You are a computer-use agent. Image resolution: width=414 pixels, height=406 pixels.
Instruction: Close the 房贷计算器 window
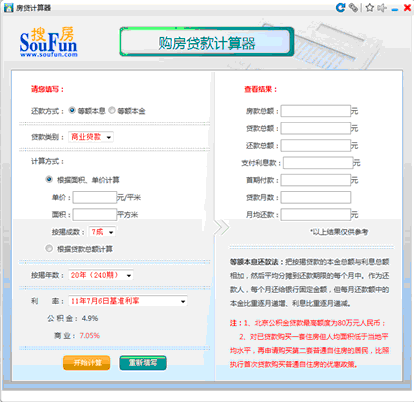[x=407, y=7]
